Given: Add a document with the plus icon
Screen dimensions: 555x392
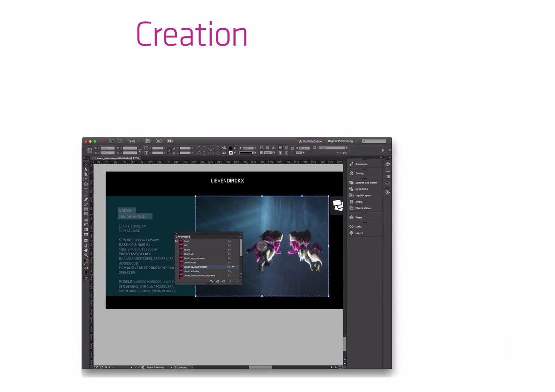Looking at the screenshot, I should [x=230, y=281].
